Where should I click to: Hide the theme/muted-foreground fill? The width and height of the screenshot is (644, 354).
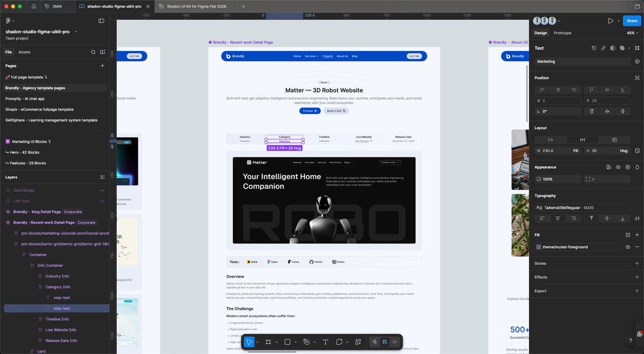627,247
